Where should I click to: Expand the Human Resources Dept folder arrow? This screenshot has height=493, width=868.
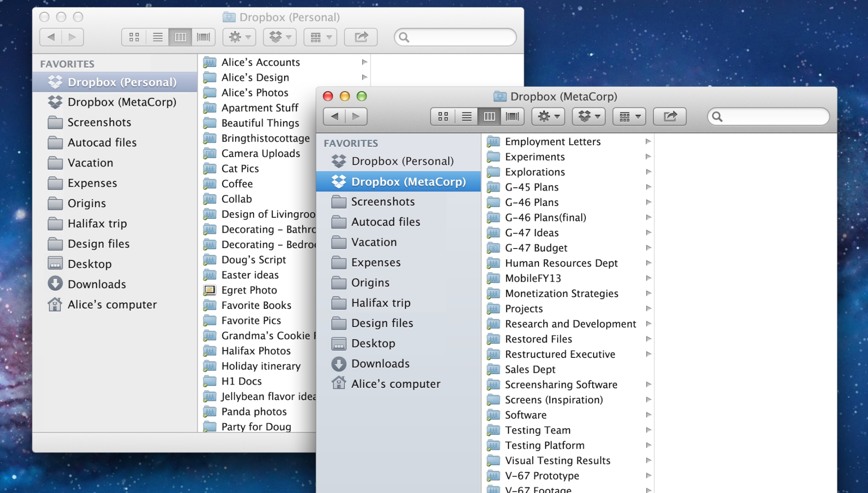648,263
